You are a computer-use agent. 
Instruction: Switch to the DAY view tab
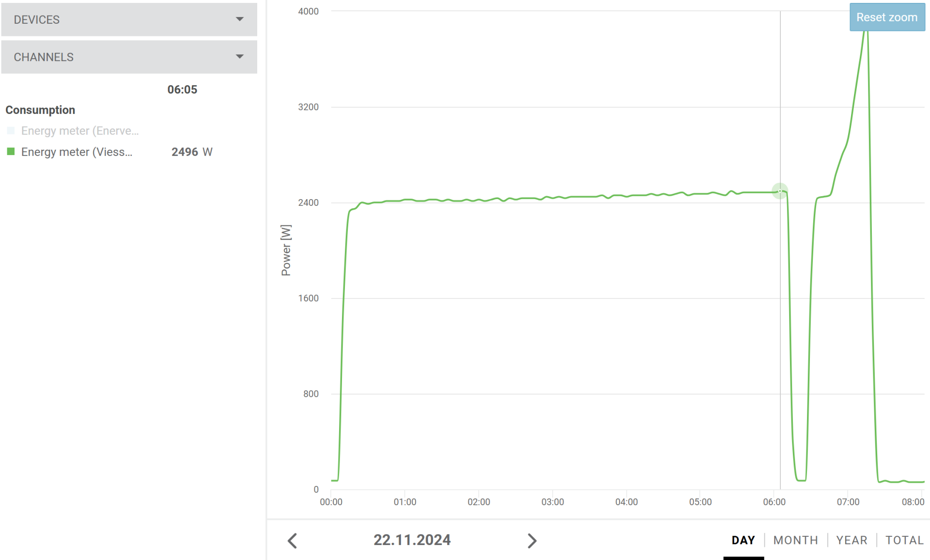click(x=743, y=540)
